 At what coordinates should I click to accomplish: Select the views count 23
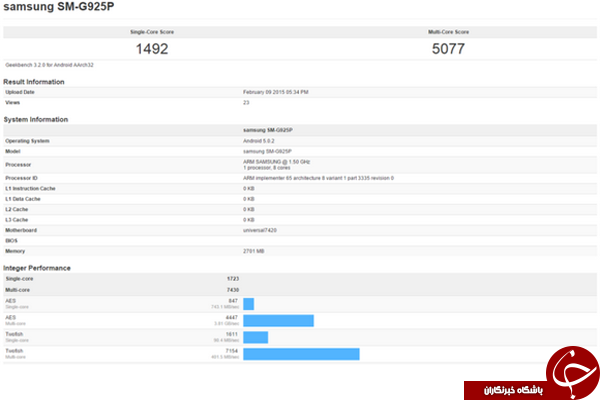(x=246, y=103)
